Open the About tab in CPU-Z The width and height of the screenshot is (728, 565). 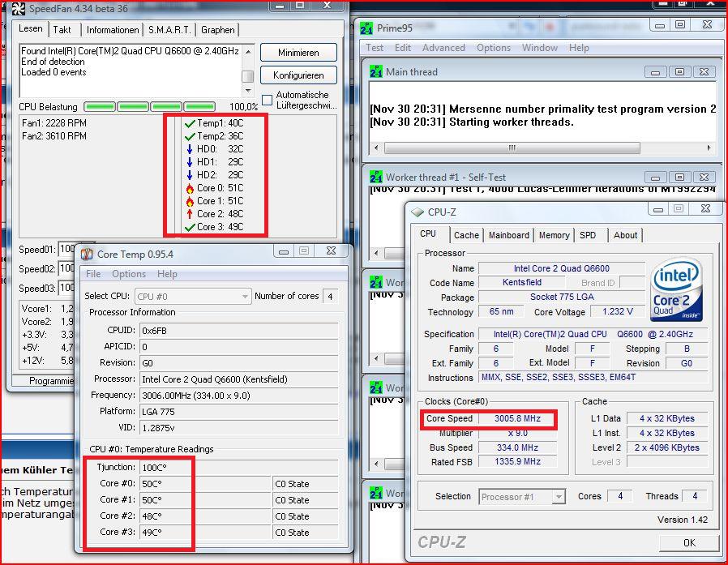tap(625, 235)
